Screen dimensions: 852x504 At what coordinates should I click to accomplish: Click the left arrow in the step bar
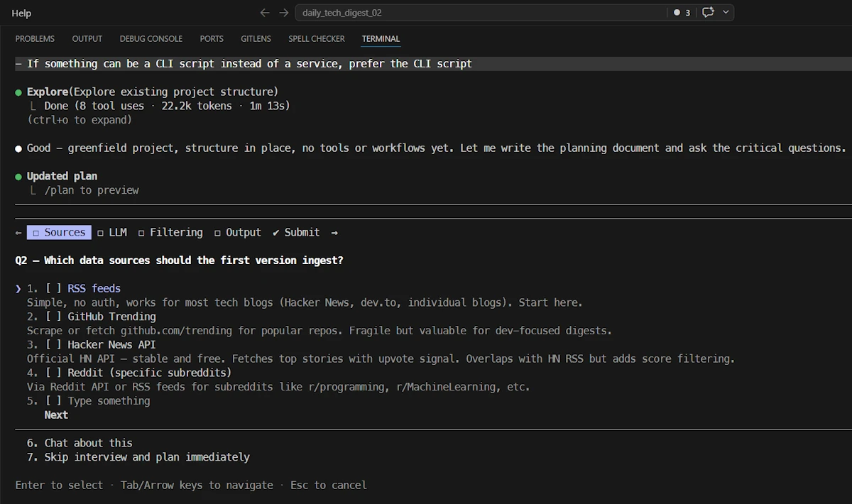(x=17, y=232)
